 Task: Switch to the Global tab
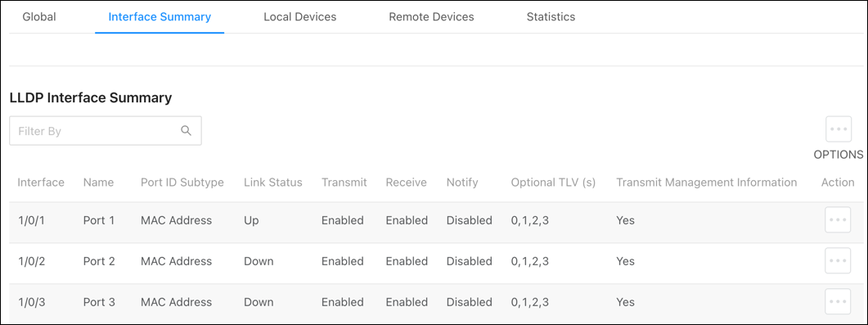(x=38, y=16)
